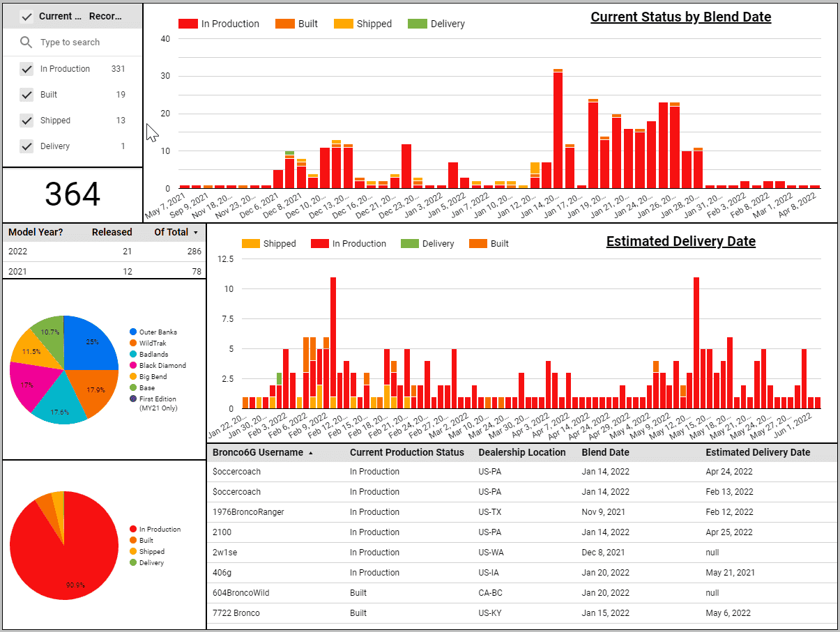The height and width of the screenshot is (632, 840).
Task: Click the Blend Date column header
Action: pyautogui.click(x=606, y=452)
